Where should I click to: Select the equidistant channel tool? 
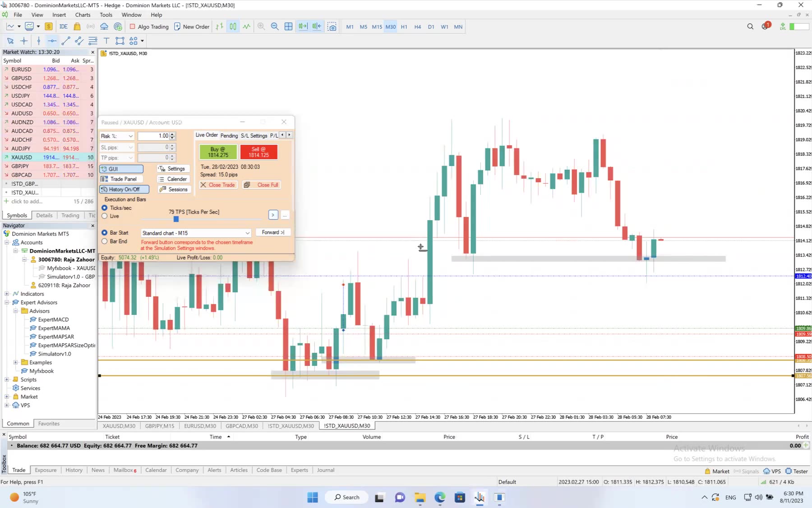[79, 41]
